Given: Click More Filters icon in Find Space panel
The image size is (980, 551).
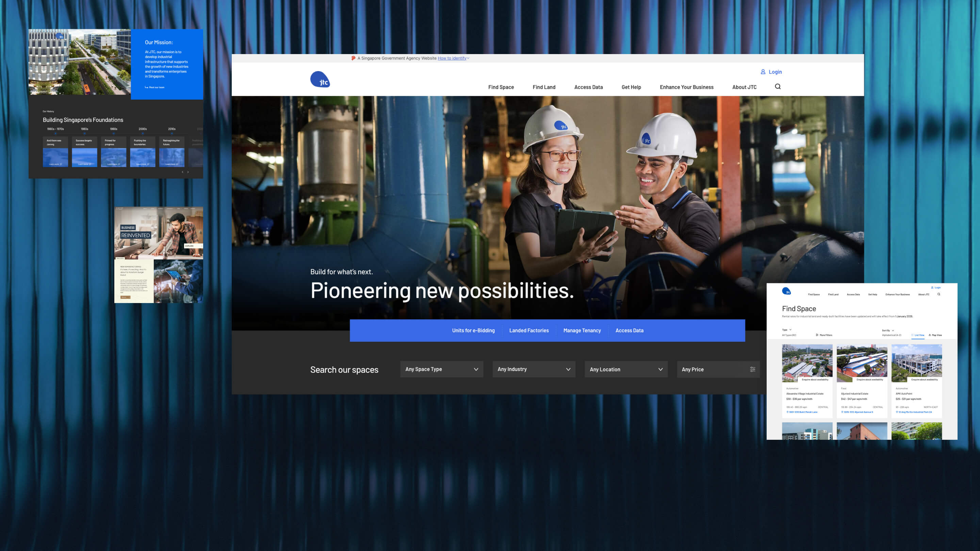Looking at the screenshot, I should [x=817, y=335].
